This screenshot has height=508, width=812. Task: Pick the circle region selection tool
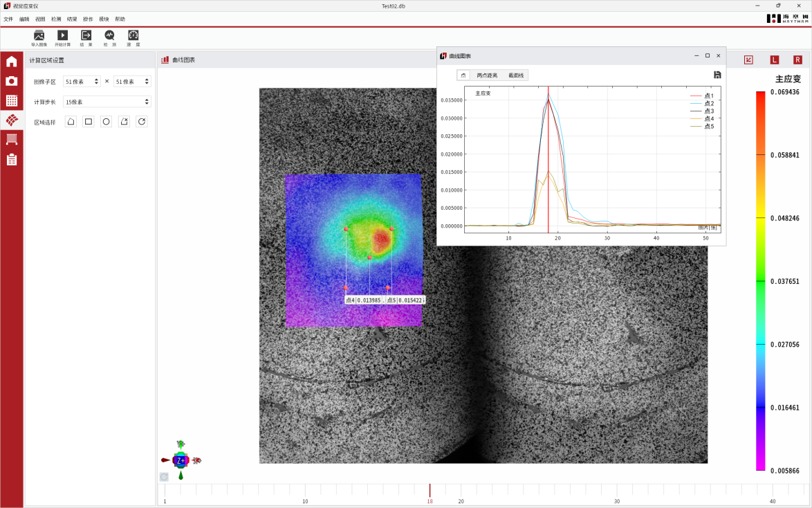pyautogui.click(x=106, y=122)
